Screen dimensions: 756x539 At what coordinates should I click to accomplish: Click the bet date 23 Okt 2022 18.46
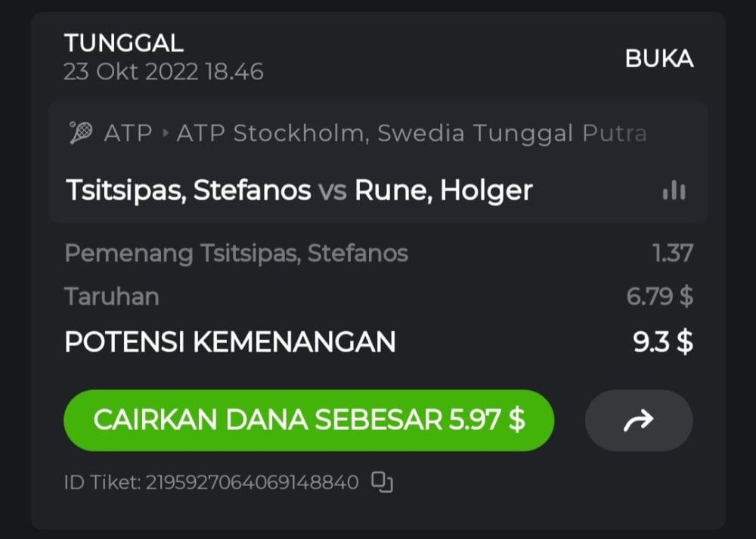point(163,72)
